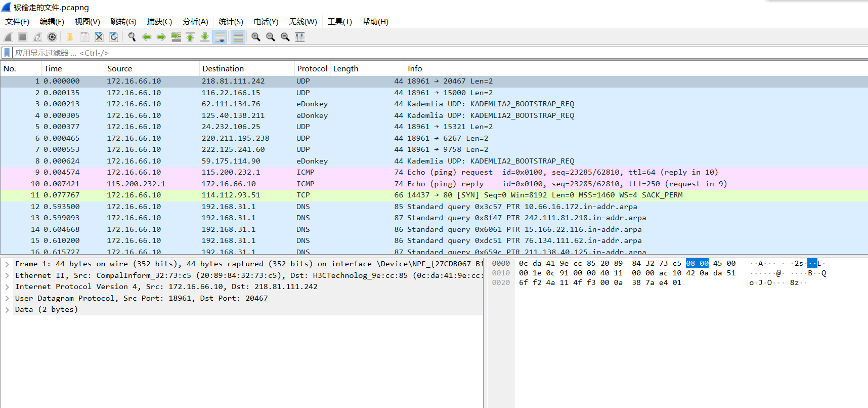Open capture options gear icon
Viewport: 868px width, 408px height.
[x=52, y=37]
